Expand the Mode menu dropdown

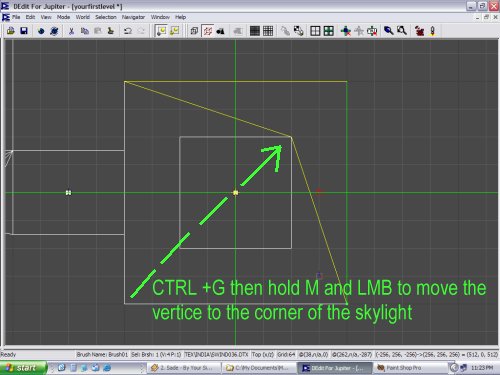pyautogui.click(x=63, y=17)
